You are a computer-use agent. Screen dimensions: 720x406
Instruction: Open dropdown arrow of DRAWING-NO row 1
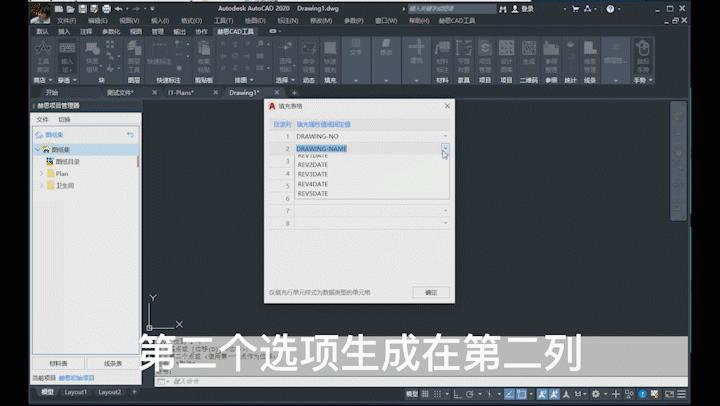click(x=445, y=136)
